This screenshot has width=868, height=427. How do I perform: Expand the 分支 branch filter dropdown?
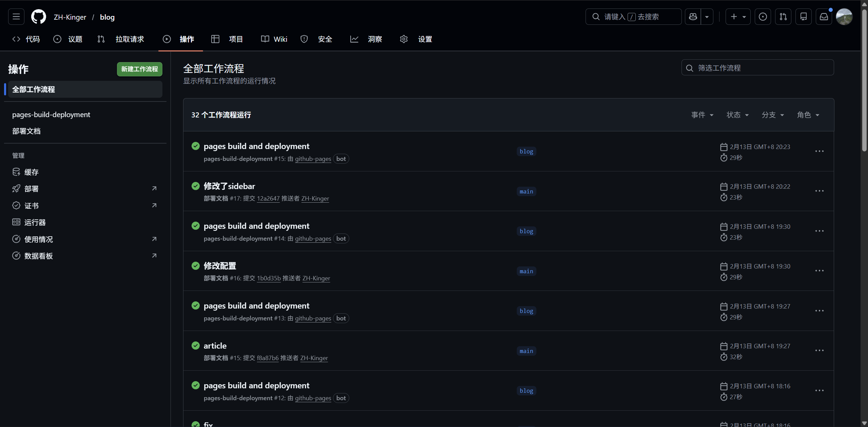tap(773, 115)
